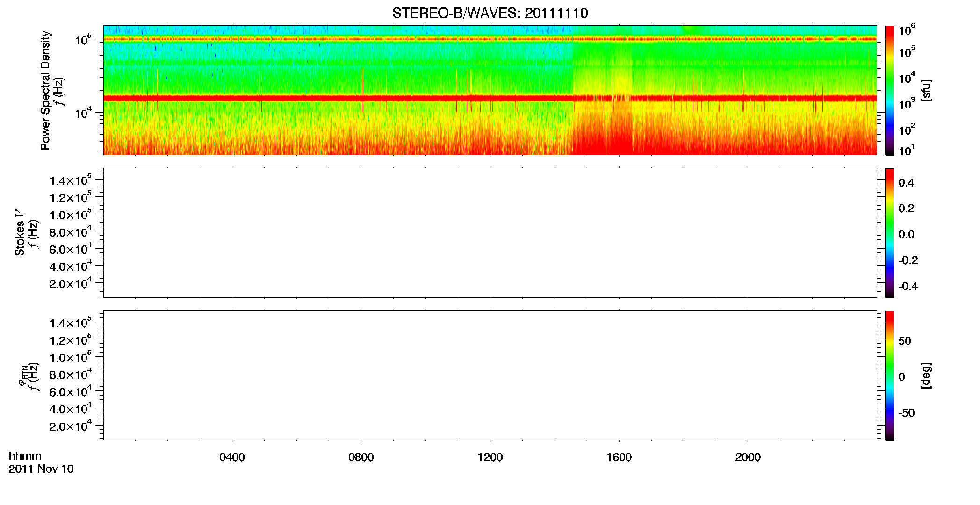Click the phi RTN degree colorbar
This screenshot has height=505, width=980.
890,375
